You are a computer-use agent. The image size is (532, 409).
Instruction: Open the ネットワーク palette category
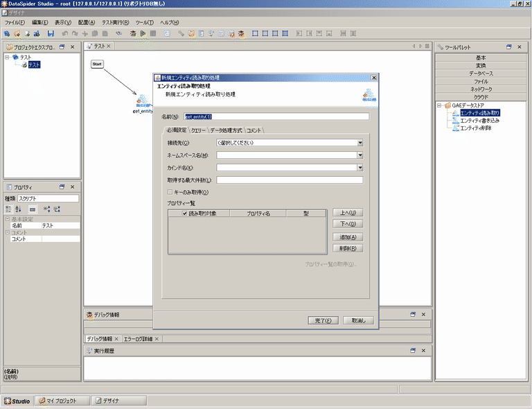(481, 89)
